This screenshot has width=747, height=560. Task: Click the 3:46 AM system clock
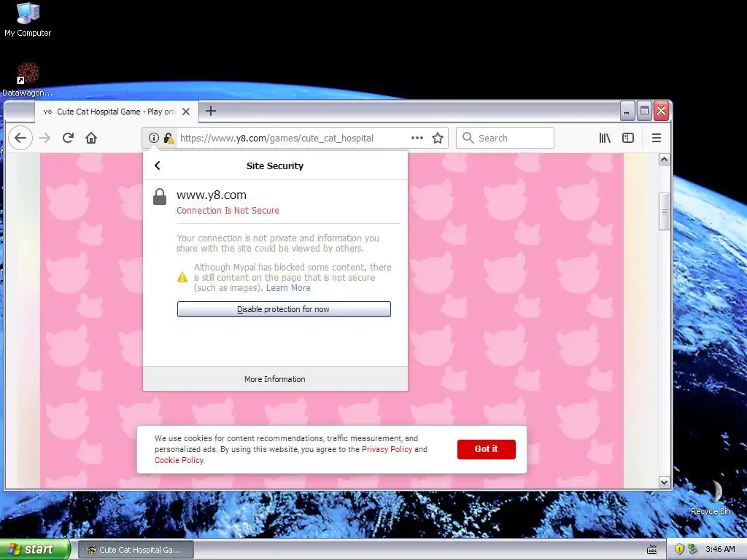click(720, 550)
